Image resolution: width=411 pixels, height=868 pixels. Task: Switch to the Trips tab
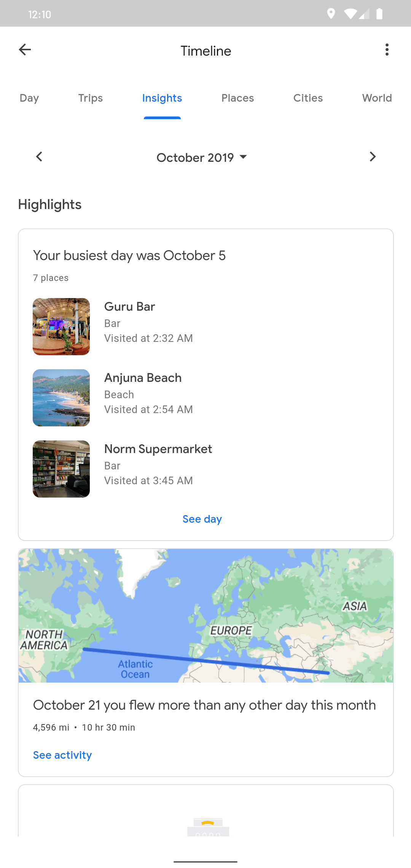point(91,98)
